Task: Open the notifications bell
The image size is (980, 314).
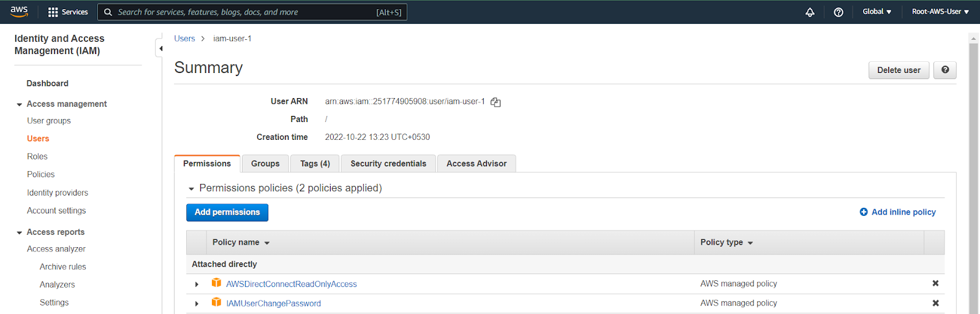Action: click(810, 12)
